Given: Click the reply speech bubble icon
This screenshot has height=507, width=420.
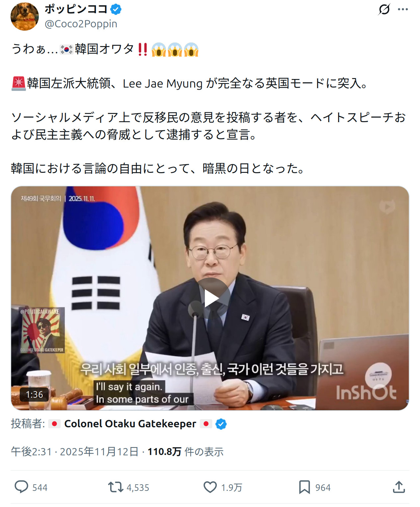Looking at the screenshot, I should point(21,487).
